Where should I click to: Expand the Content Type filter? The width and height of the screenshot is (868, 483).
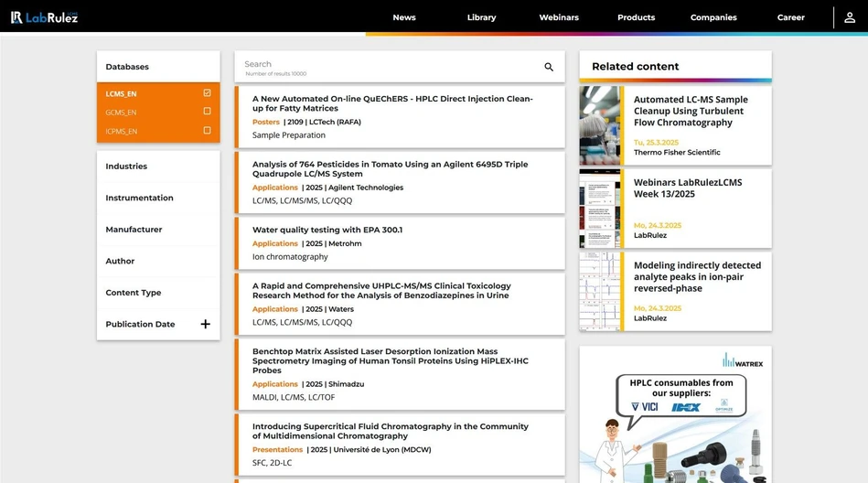pyautogui.click(x=133, y=293)
